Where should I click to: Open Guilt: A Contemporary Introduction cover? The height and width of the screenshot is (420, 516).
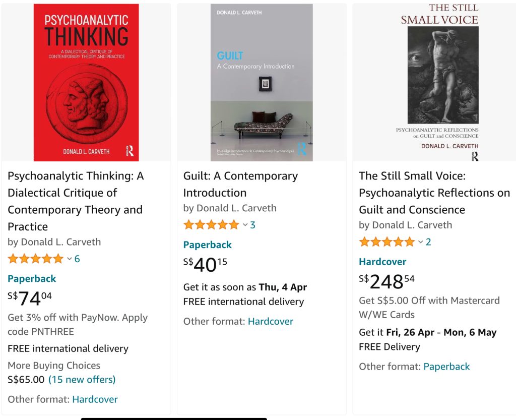[262, 82]
